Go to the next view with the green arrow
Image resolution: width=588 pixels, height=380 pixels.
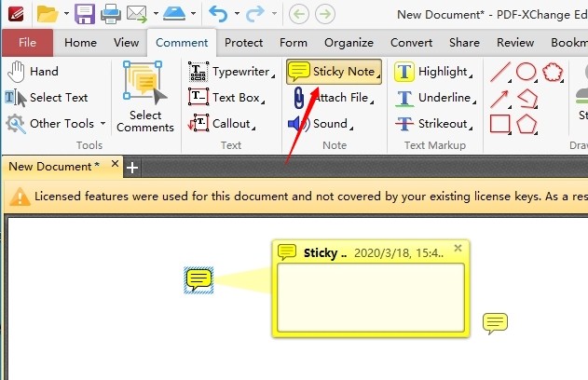325,14
